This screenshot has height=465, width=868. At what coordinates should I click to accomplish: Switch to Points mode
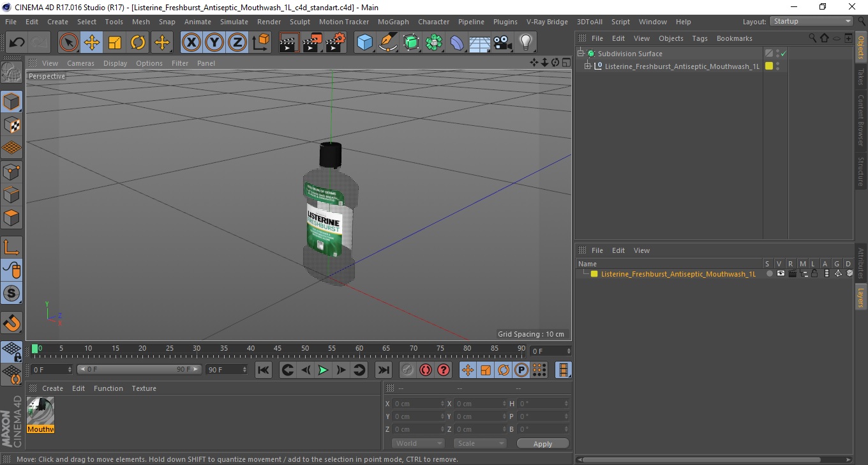[x=11, y=171]
